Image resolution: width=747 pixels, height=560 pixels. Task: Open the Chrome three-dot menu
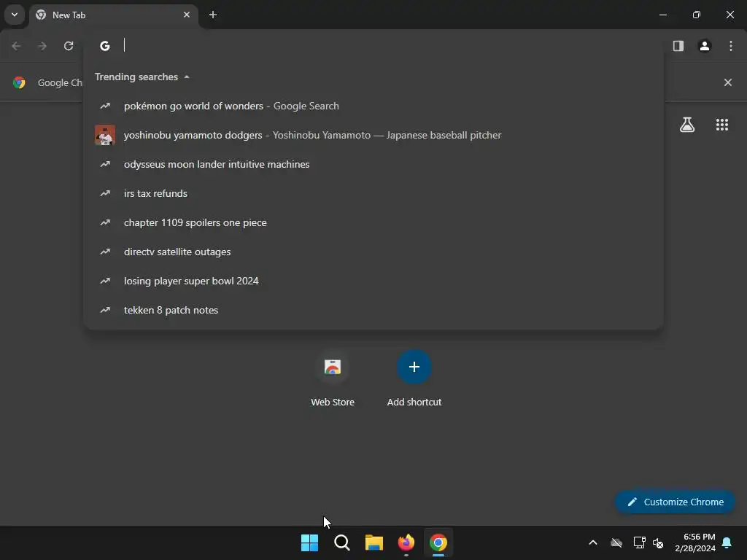731,46
